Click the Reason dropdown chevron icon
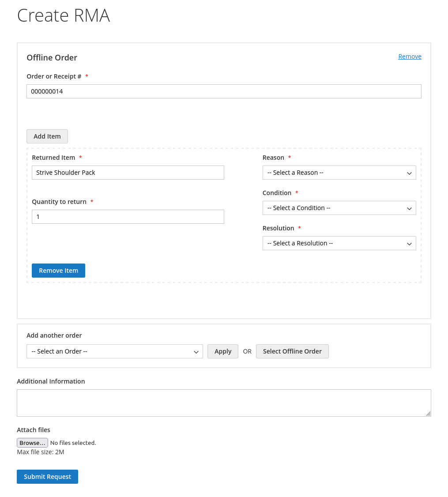The image size is (448, 497). [410, 173]
